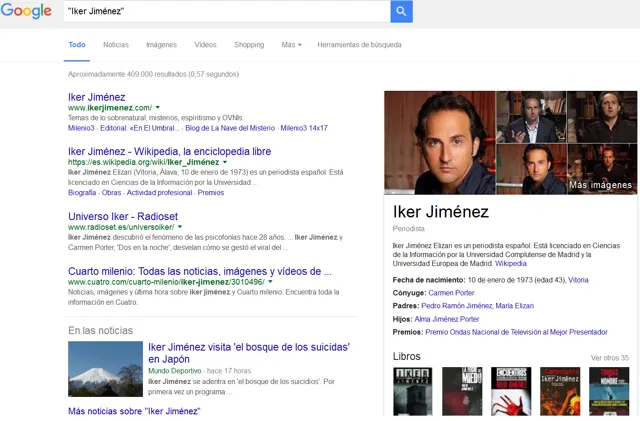Select the Vídeos tab
The height and width of the screenshot is (421, 640).
point(205,45)
